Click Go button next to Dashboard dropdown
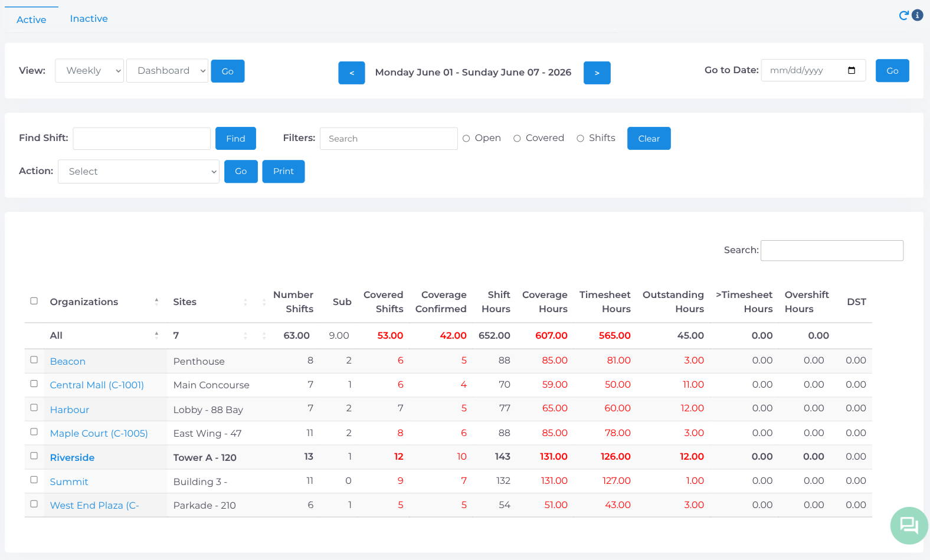 point(228,71)
